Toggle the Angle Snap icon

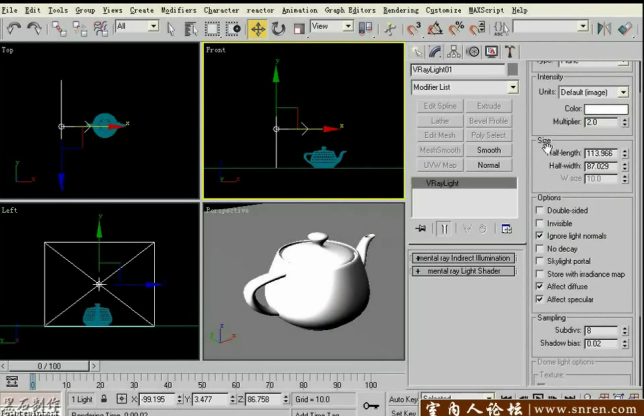[435, 29]
